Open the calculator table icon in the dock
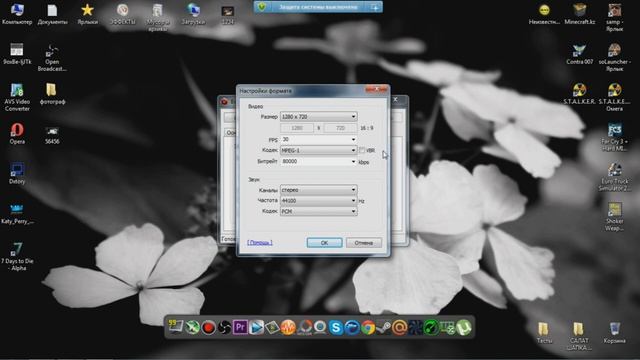 click(448, 327)
